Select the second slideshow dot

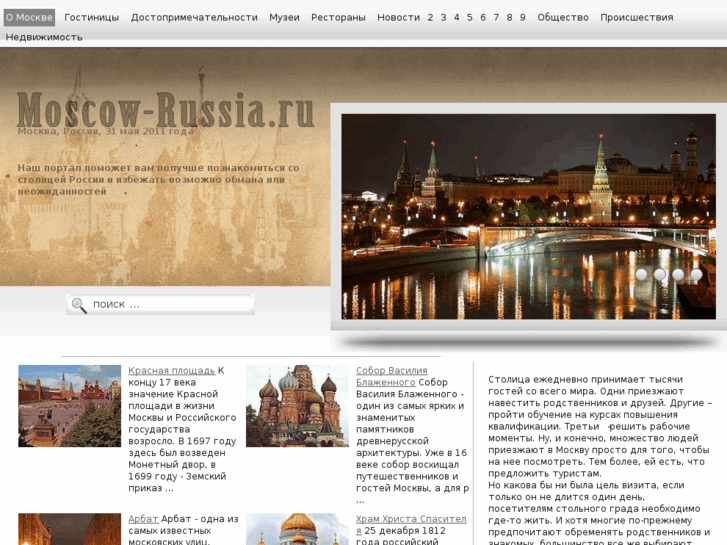pyautogui.click(x=660, y=275)
